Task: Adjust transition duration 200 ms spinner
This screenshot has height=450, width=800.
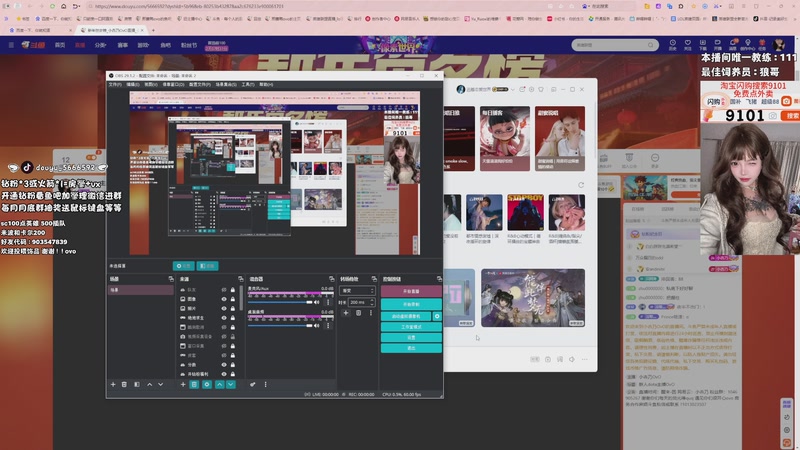Action: point(361,303)
